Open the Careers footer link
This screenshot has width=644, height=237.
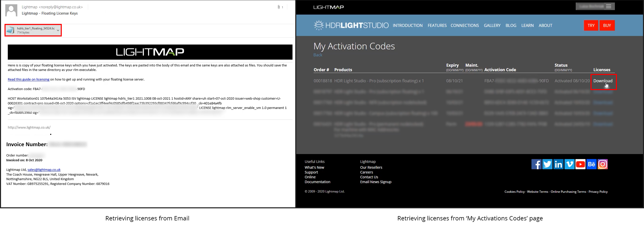[x=367, y=172]
